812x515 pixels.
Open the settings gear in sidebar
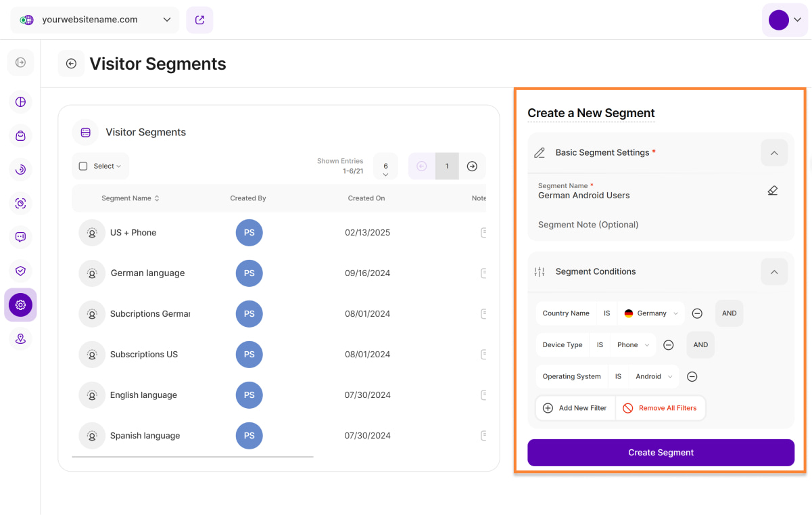click(x=20, y=305)
